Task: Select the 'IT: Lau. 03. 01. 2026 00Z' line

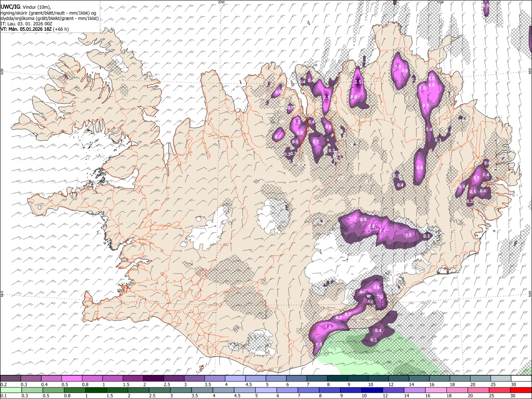Action: 26,24
